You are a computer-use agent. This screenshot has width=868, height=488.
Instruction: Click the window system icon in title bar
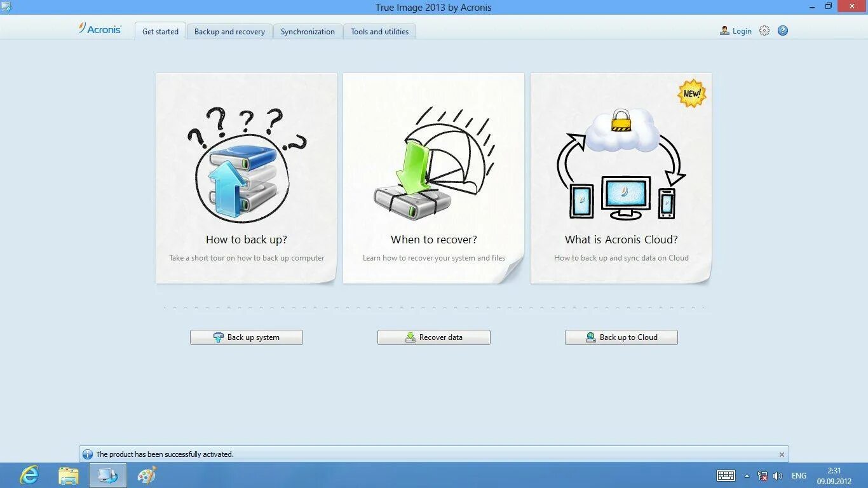6,7
